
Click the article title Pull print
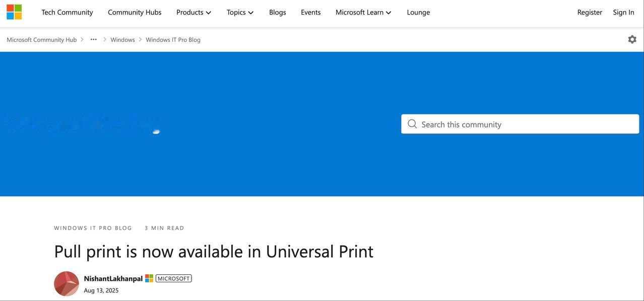coord(214,251)
